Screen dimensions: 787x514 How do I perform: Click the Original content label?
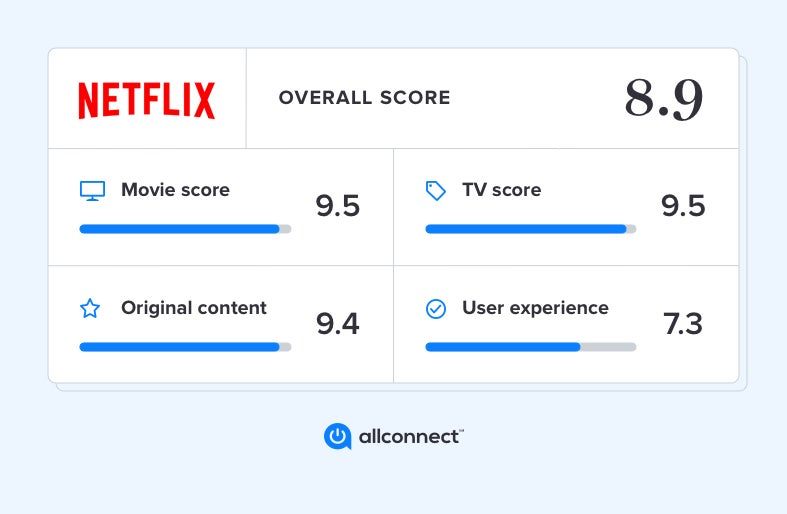pyautogui.click(x=194, y=308)
